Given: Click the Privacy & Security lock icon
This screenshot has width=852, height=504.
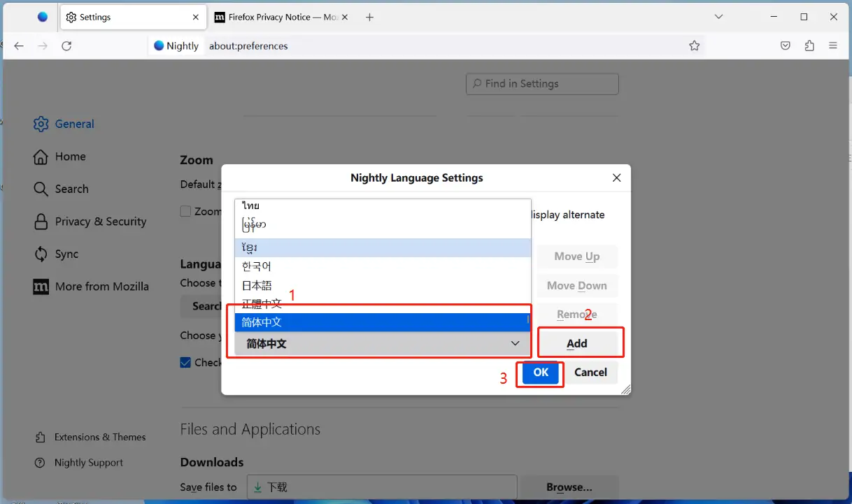Looking at the screenshot, I should click(41, 222).
